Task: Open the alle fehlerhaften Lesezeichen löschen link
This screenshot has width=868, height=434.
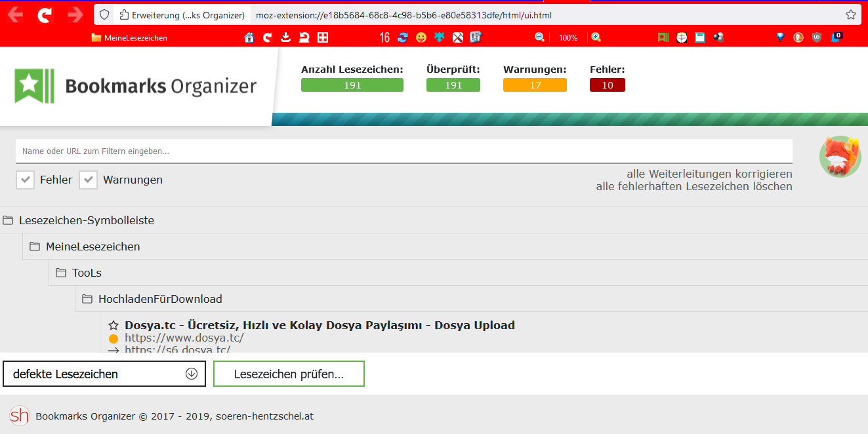Action: [695, 186]
